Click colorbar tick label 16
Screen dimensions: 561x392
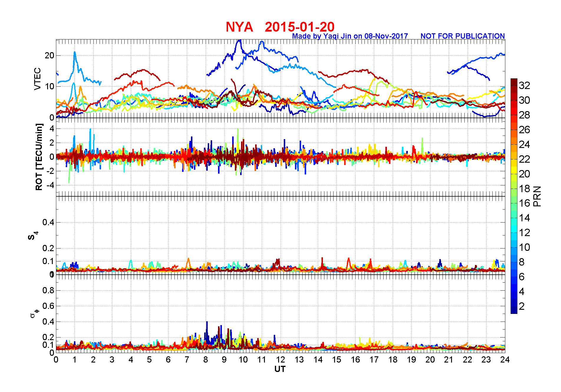click(524, 203)
